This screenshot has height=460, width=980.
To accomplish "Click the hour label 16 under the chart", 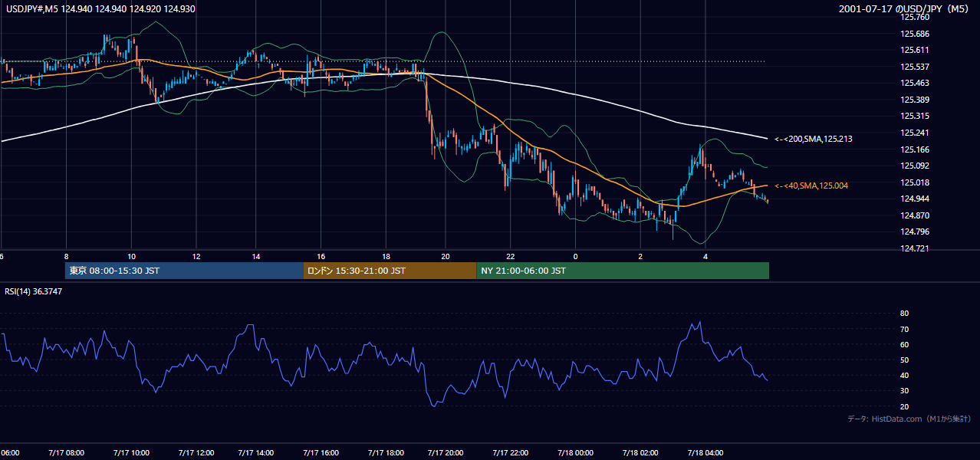I will [x=321, y=257].
